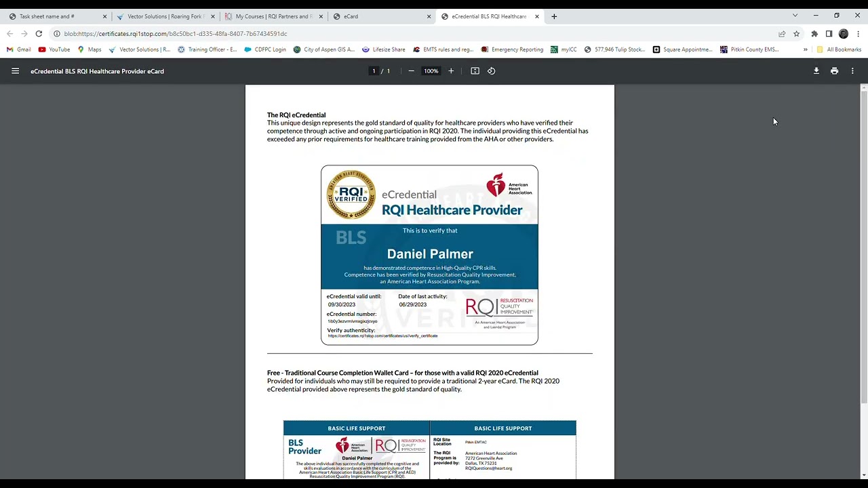Close the eCard tab

coord(429,16)
